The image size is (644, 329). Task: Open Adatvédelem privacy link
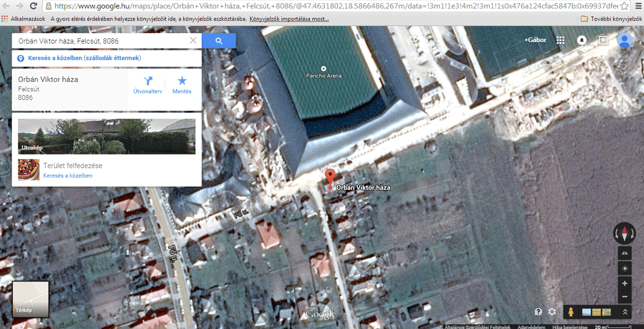(531, 326)
